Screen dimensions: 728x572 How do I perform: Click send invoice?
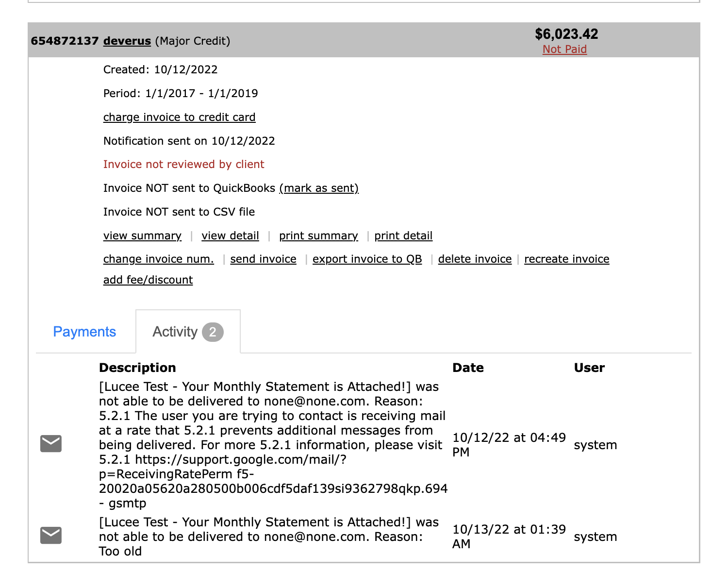click(x=264, y=259)
